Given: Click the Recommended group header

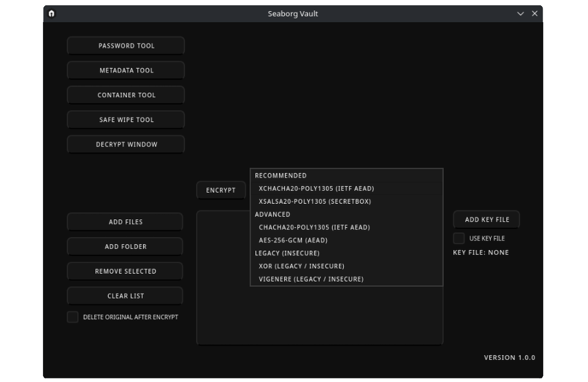Looking at the screenshot, I should coord(346,176).
